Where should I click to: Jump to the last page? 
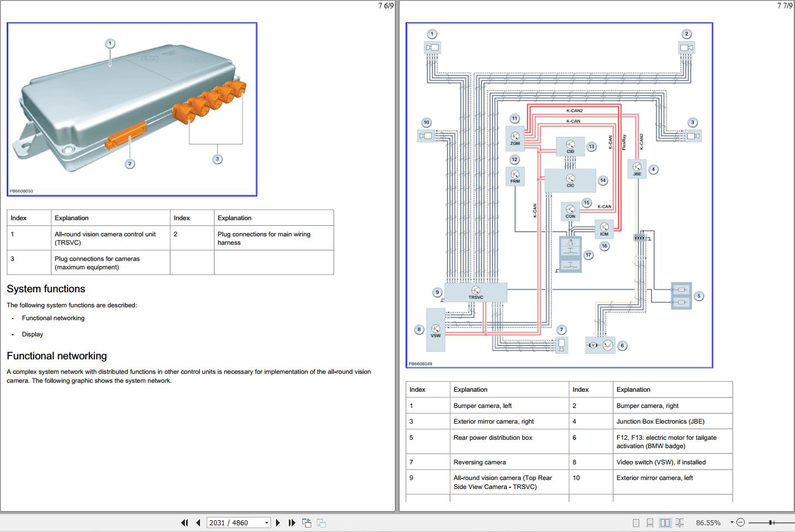click(x=292, y=522)
